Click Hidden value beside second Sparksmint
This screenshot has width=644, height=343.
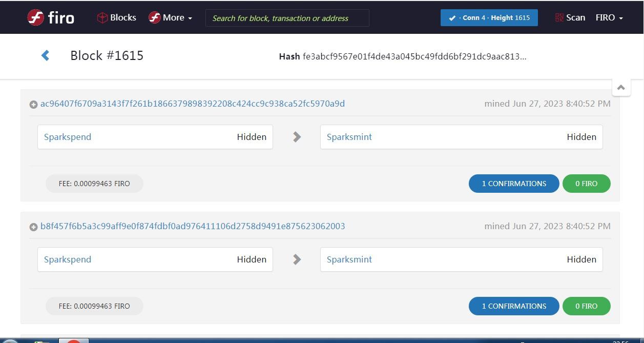pos(581,259)
